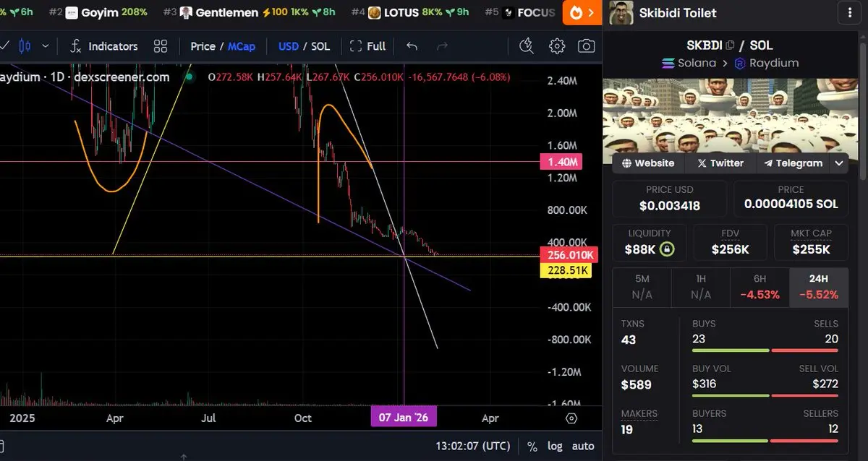Viewport: 868px width, 461px height.
Task: Select the 24H timeframe tab
Action: click(x=818, y=288)
